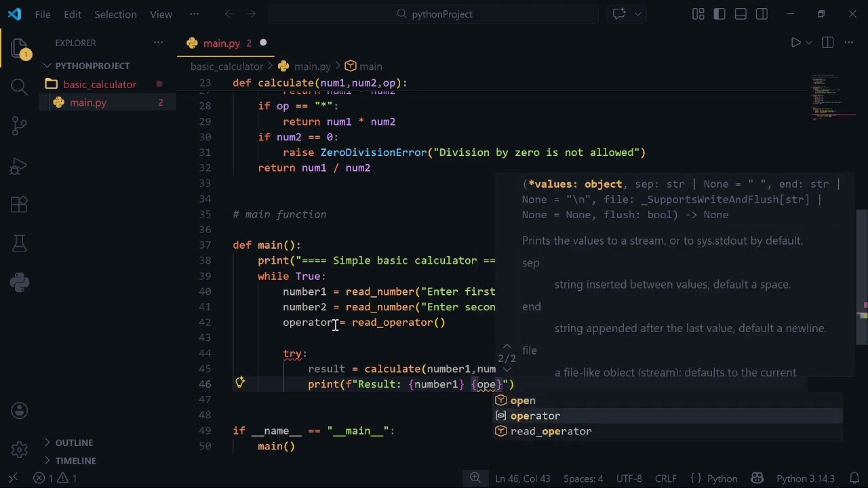Expand the basic_calculator folder
This screenshot has height=488, width=868.
(100, 85)
